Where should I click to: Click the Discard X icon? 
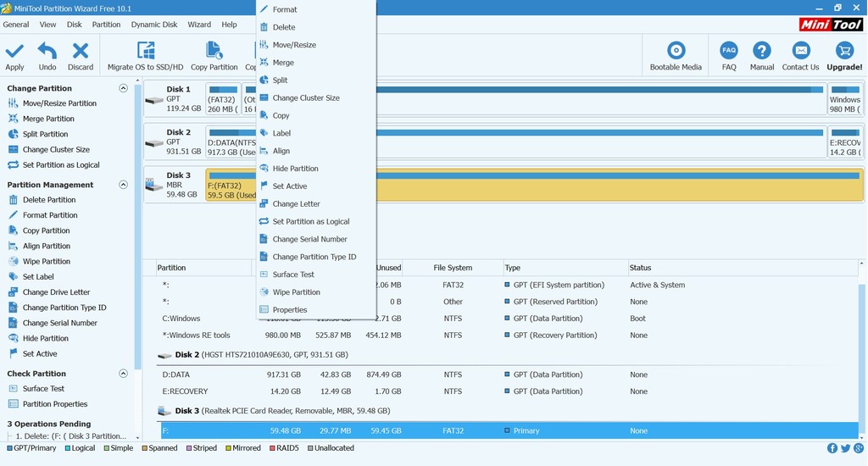81,52
